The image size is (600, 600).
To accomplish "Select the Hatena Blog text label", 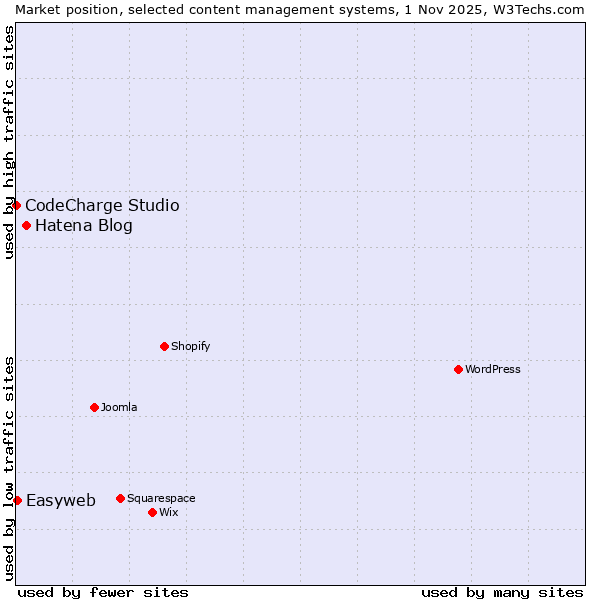I will pos(84,226).
